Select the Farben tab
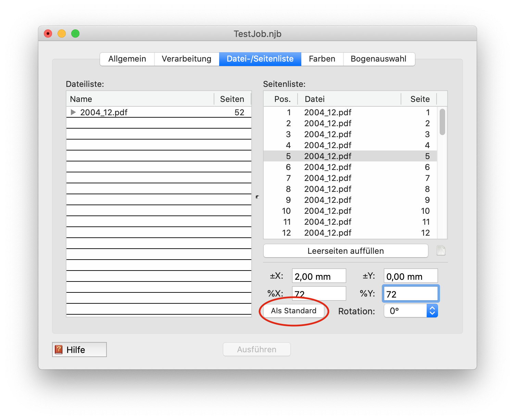 322,59
